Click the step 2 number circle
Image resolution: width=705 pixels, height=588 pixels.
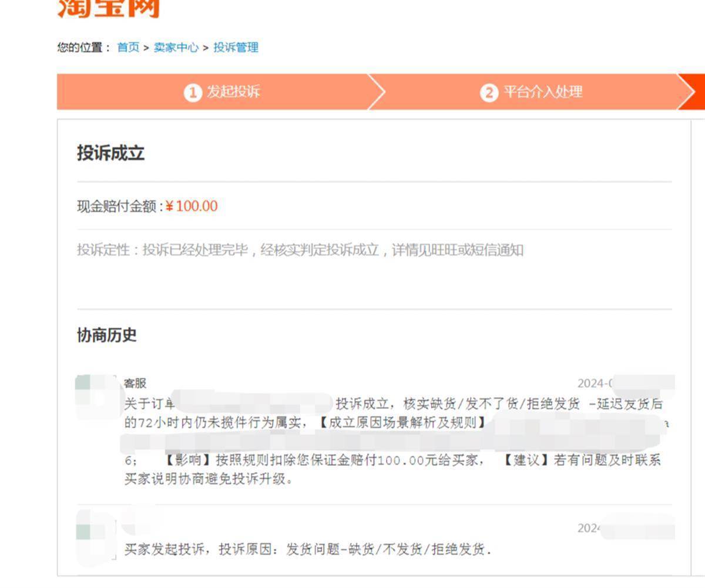pos(489,92)
